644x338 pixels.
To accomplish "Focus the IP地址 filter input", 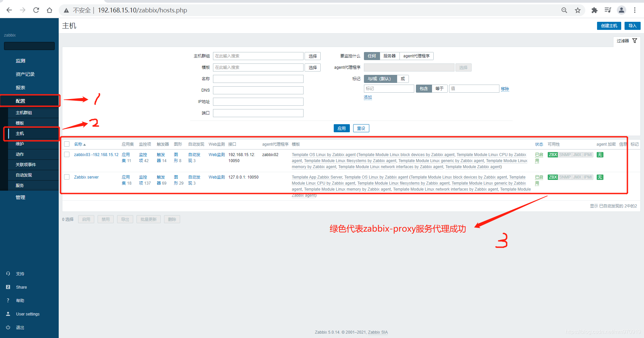I will 258,102.
